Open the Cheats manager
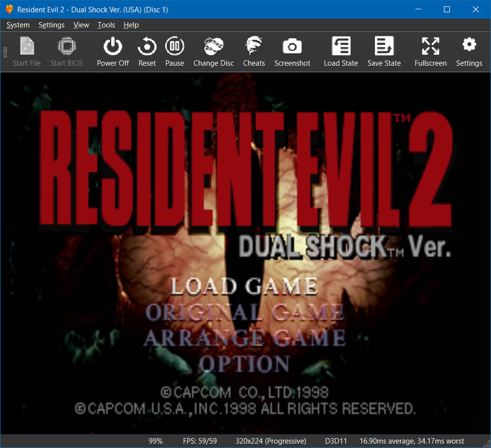 pos(254,51)
